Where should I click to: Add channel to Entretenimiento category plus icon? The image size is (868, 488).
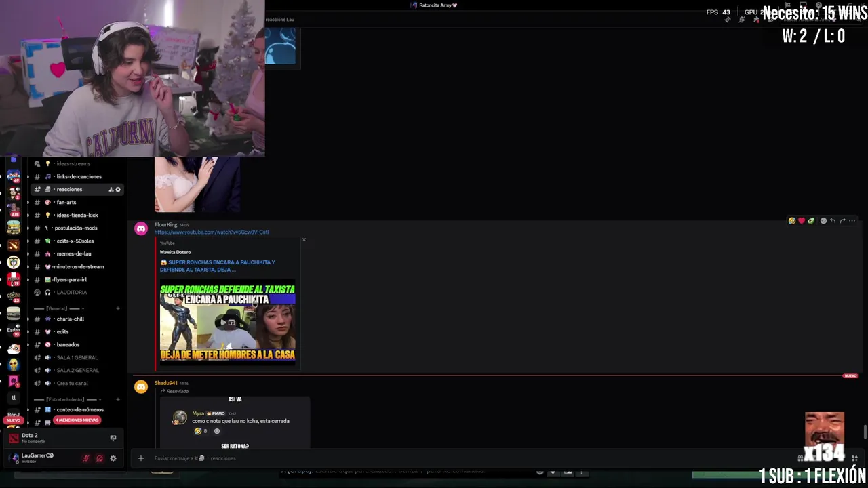pos(118,399)
